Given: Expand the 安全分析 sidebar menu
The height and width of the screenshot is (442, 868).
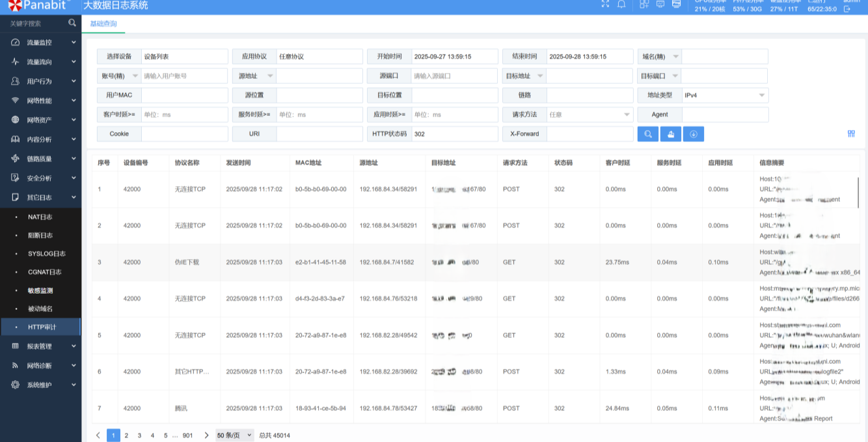Looking at the screenshot, I should pos(40,178).
